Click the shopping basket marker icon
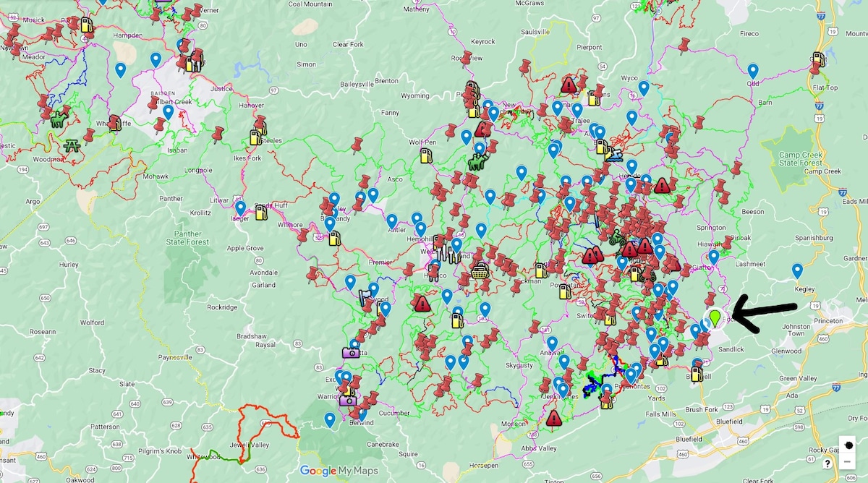Viewport: 868px width, 483px height. tap(479, 272)
